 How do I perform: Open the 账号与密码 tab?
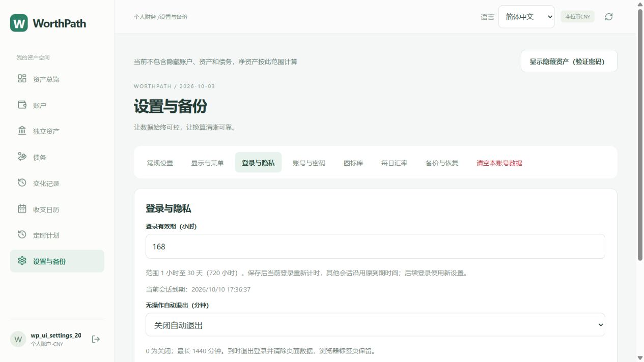309,163
